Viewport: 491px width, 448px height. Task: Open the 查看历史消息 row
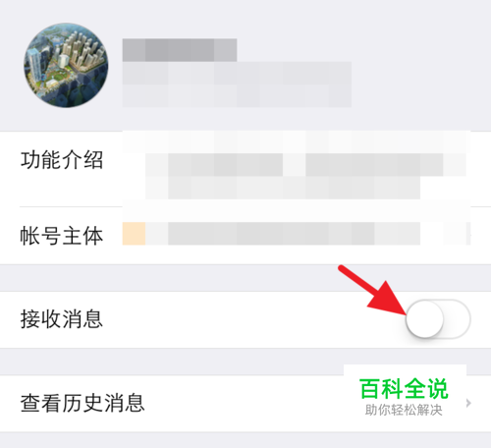pos(245,404)
